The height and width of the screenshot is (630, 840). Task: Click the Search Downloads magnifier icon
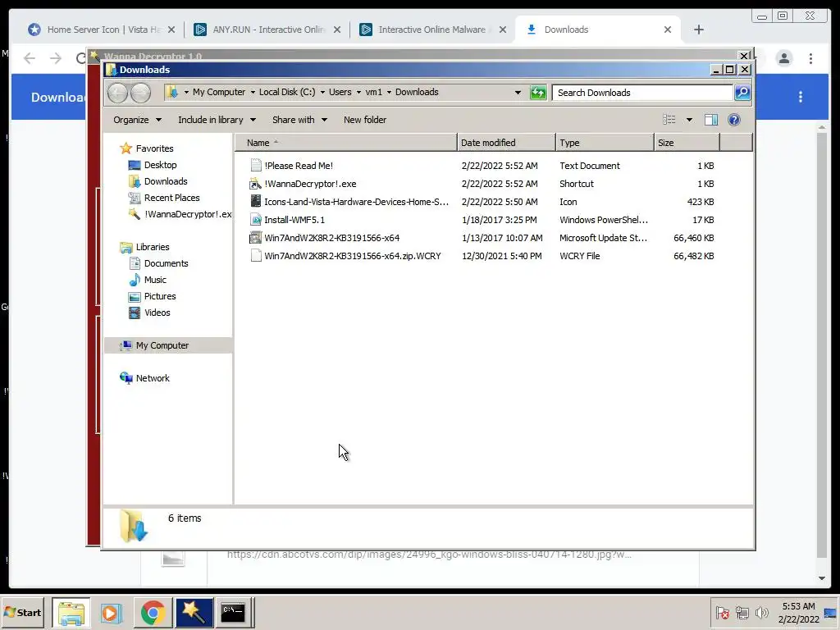pyautogui.click(x=742, y=93)
